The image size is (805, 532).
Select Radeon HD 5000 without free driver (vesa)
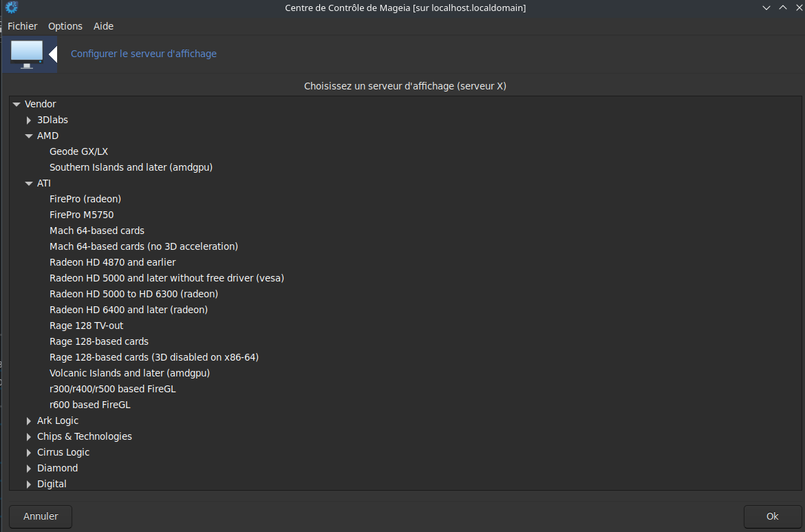[x=167, y=278]
